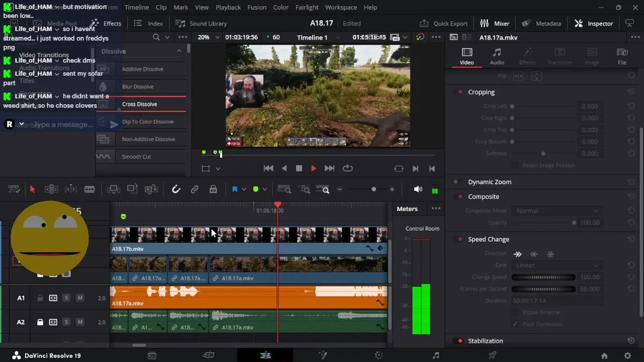Disable the Speed Change section dot
The width and height of the screenshot is (644, 362).
click(460, 239)
